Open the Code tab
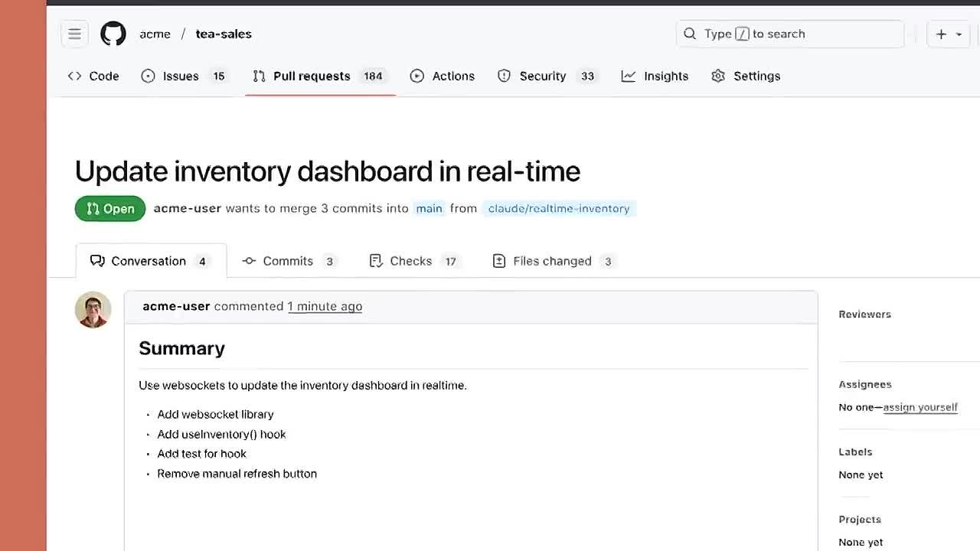 (x=93, y=76)
